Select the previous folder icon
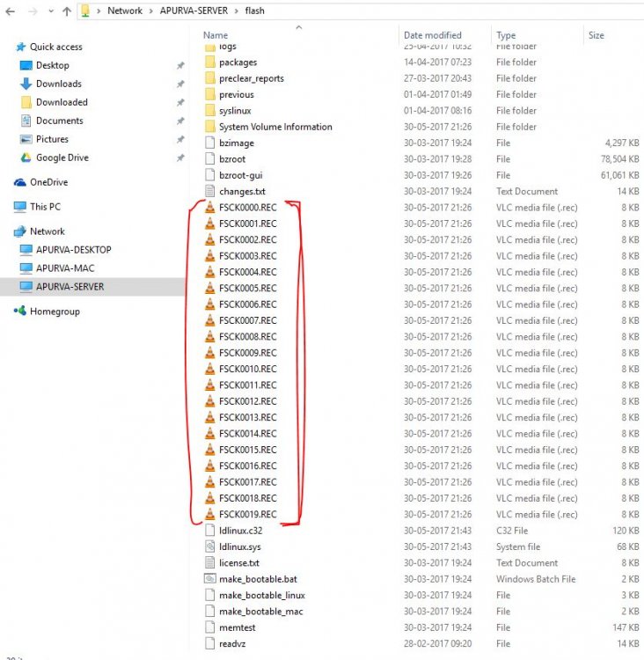 point(210,95)
